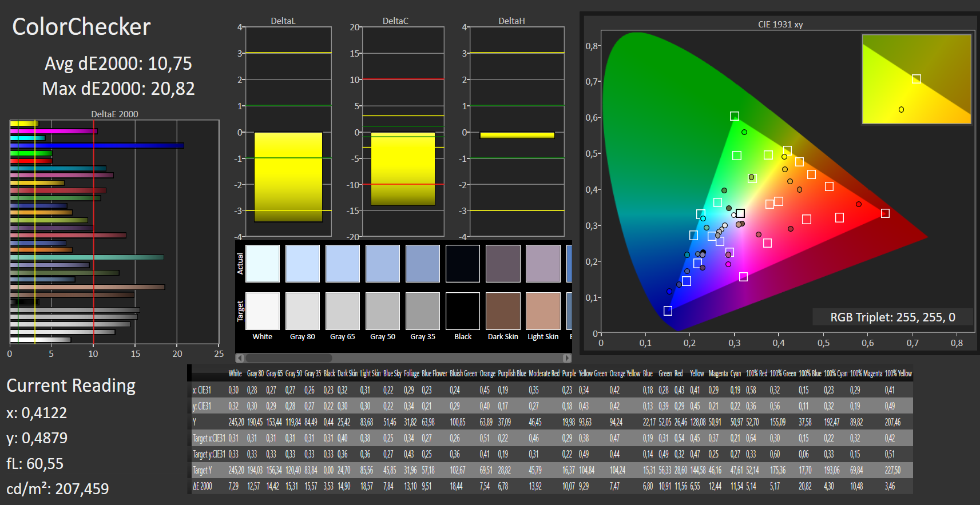Click the Yellow Green column header
The height and width of the screenshot is (505, 980).
[593, 373]
